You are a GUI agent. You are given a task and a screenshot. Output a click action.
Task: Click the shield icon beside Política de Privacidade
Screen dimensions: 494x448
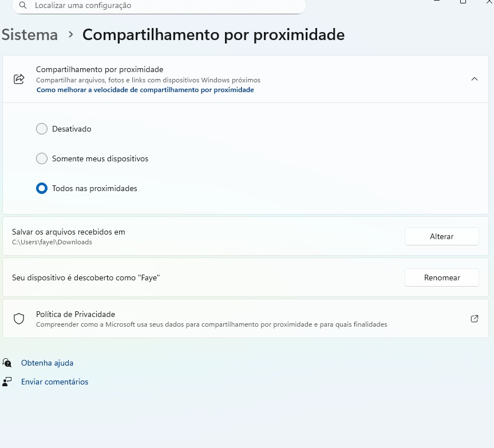19,319
